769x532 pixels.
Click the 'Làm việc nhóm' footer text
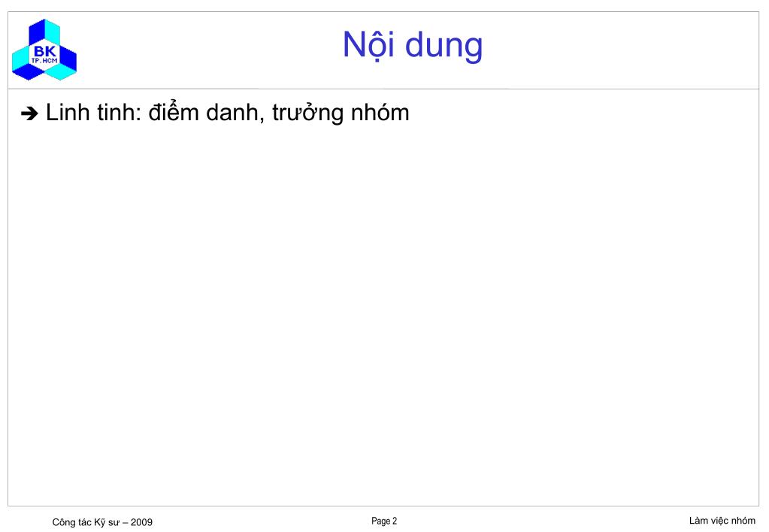(722, 521)
